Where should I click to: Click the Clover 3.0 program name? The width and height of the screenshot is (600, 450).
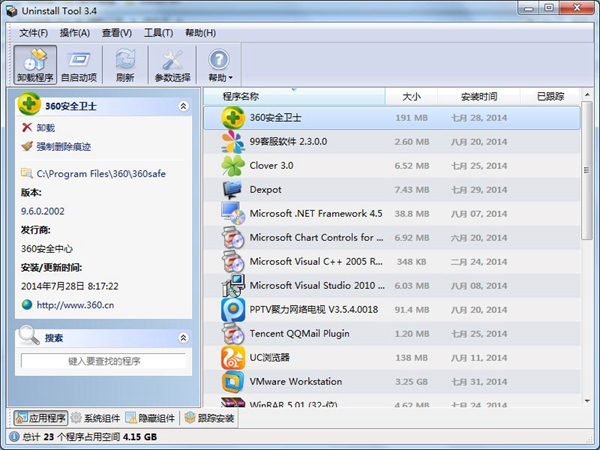(x=271, y=166)
